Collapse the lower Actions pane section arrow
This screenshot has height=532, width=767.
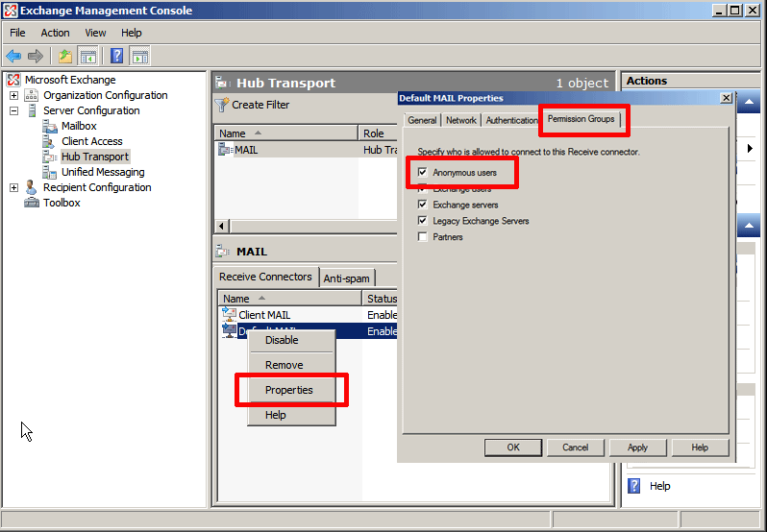[x=749, y=226]
